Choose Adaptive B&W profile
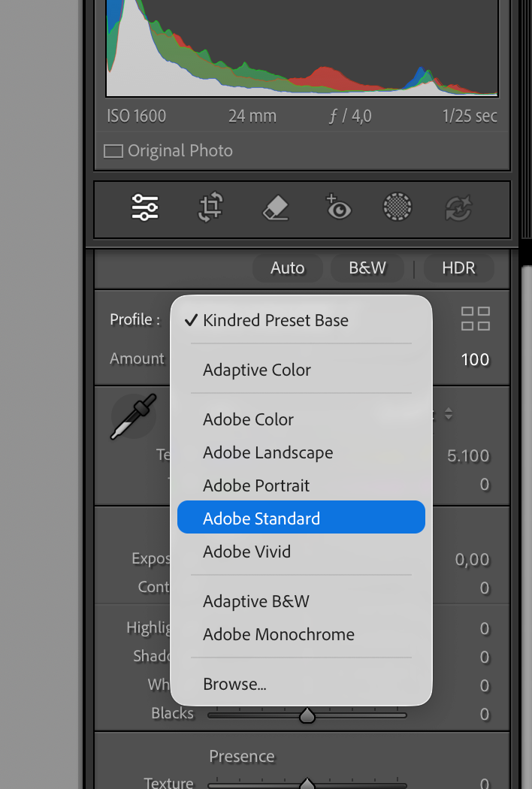Viewport: 532px width, 789px height. 301,601
